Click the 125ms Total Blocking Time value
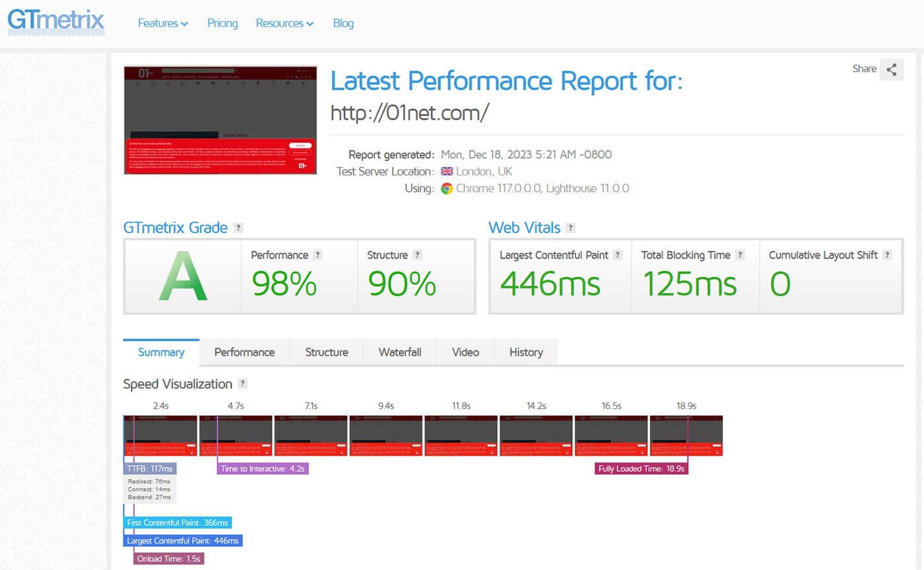Screen dimensions: 924x570 click(690, 284)
